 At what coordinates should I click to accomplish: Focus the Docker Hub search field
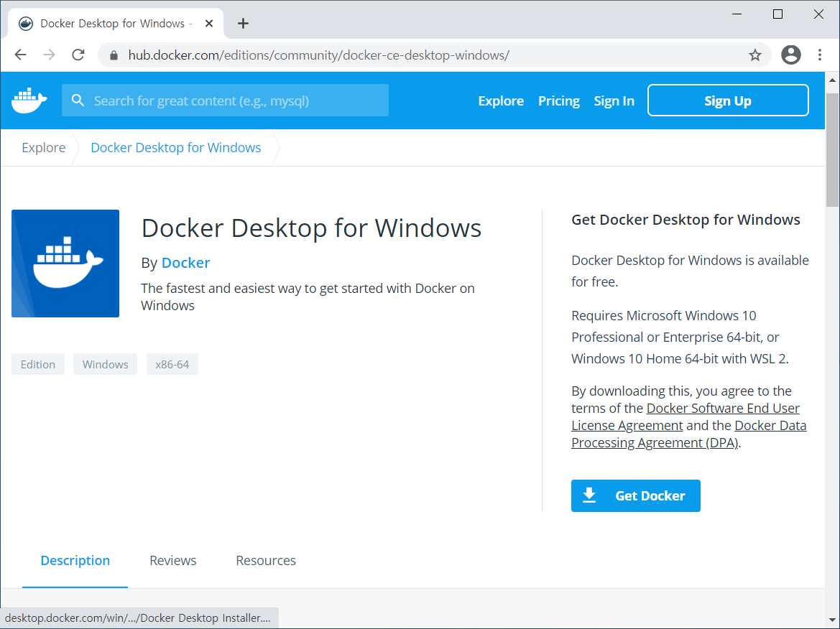225,100
